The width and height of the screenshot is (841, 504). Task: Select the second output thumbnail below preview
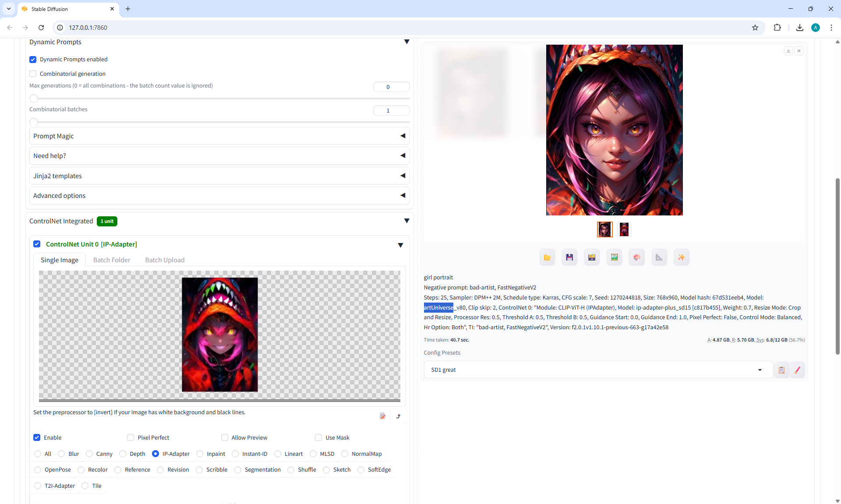[624, 229]
